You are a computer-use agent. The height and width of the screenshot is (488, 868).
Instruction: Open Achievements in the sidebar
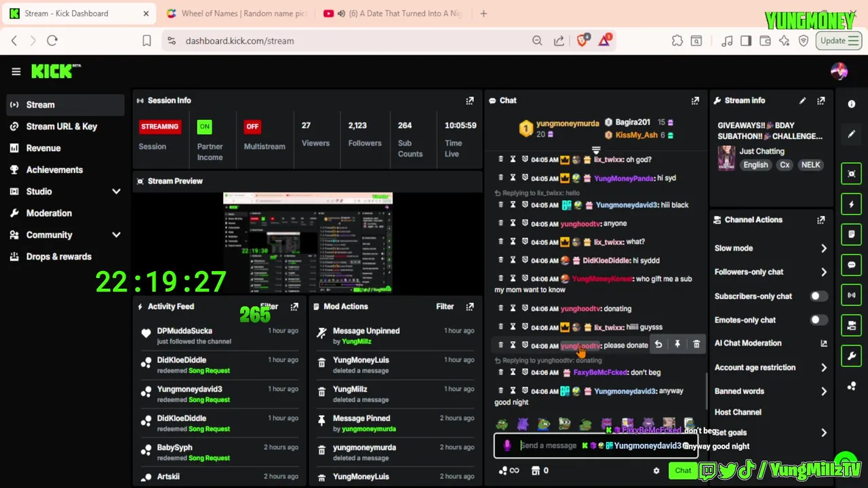pyautogui.click(x=65, y=169)
